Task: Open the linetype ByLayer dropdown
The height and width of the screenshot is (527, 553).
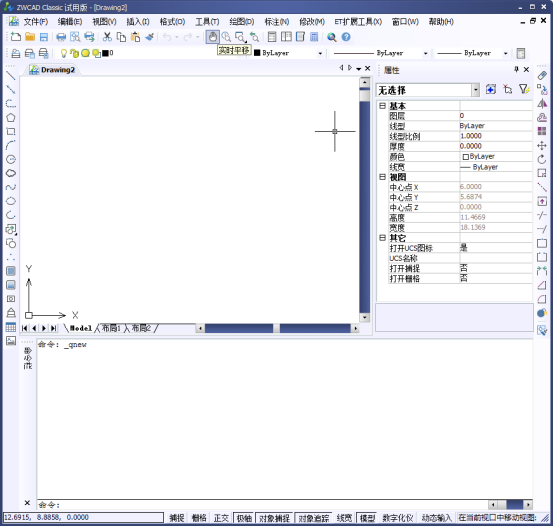Action: tap(426, 53)
